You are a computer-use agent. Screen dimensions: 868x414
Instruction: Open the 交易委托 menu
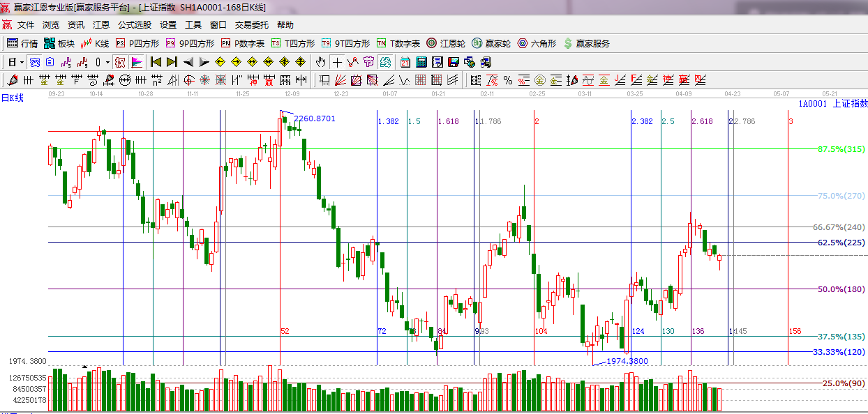click(x=251, y=24)
